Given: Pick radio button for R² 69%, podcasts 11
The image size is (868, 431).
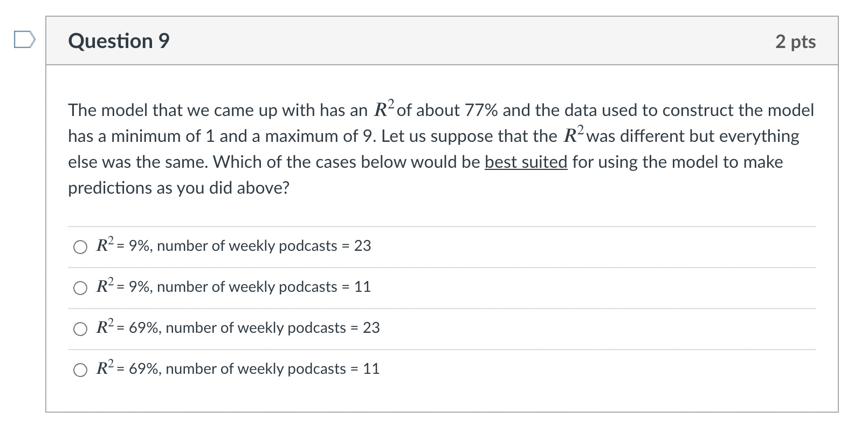Looking at the screenshot, I should [80, 370].
